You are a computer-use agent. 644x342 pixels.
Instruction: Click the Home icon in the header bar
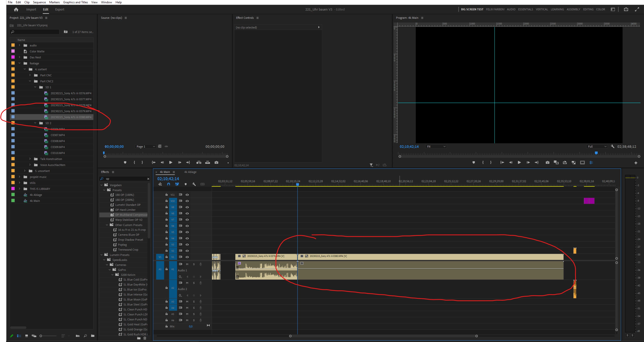[x=16, y=9]
